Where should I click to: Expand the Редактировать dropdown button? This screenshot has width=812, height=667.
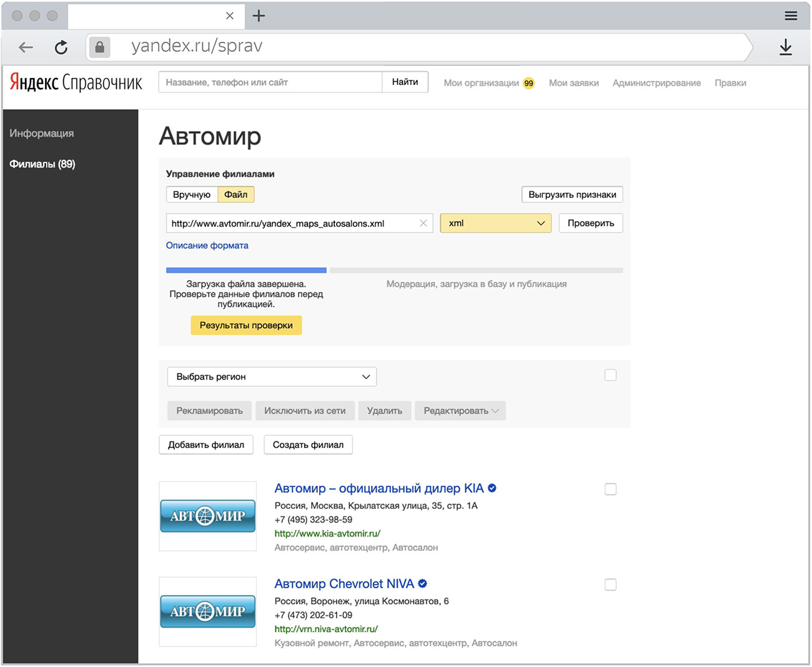[460, 410]
